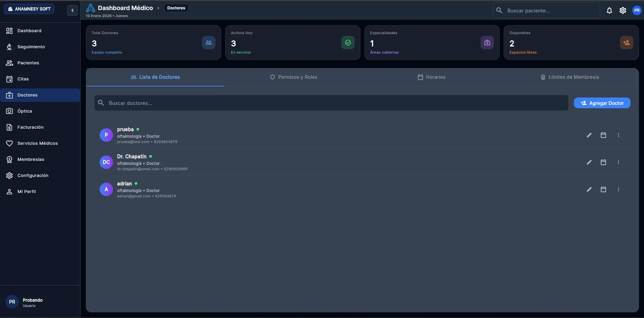Focus the Buscar paciente search field
The width and height of the screenshot is (644, 318).
tap(546, 10)
